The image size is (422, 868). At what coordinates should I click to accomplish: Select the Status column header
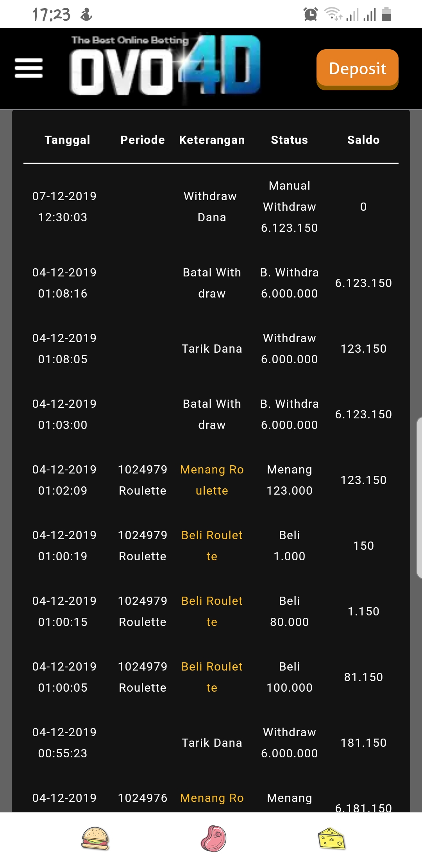[x=289, y=140]
